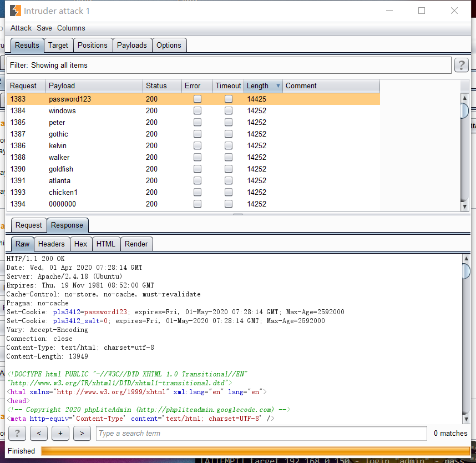Toggle Timeout checkbox for password123 row
476x463 pixels.
228,99
